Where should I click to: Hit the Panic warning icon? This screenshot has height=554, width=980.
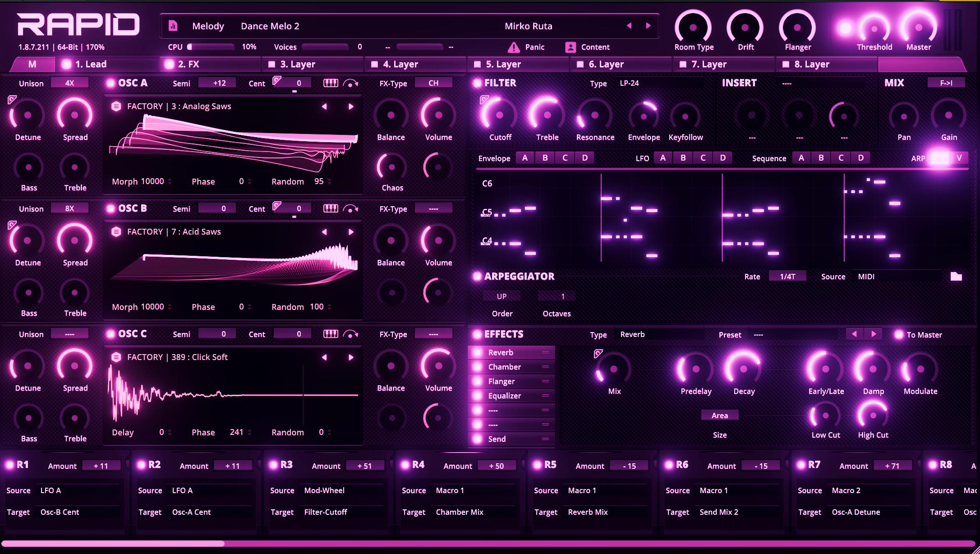[x=514, y=47]
